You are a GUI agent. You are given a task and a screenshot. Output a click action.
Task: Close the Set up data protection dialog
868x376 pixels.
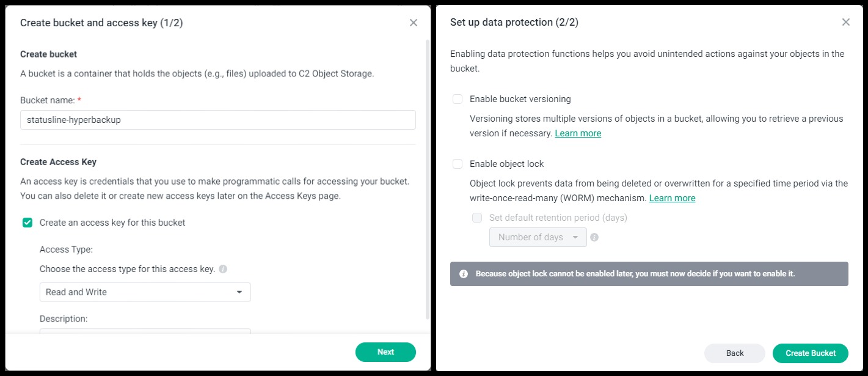(x=846, y=22)
